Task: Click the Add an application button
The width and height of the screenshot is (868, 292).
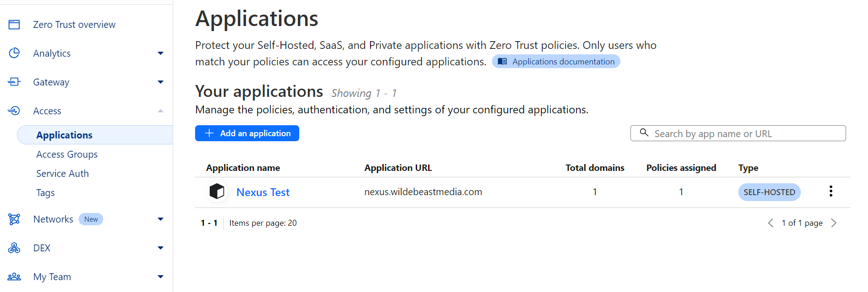Action: click(x=247, y=133)
